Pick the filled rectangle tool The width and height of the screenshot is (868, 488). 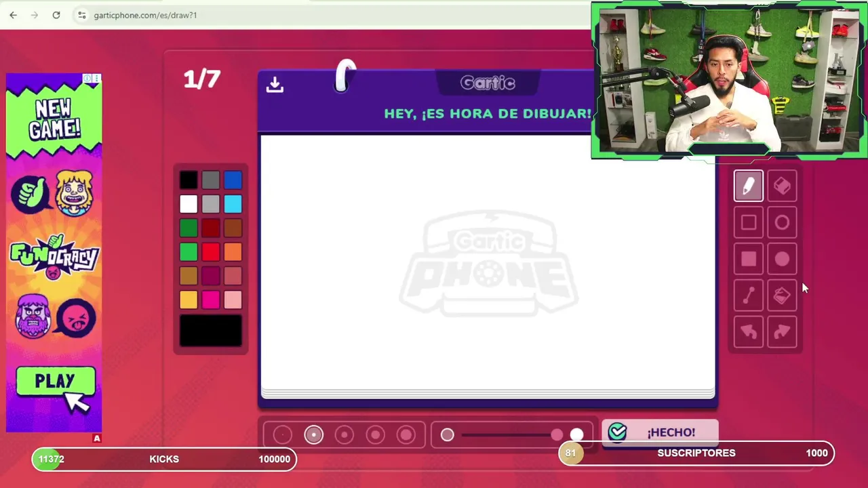point(749,260)
